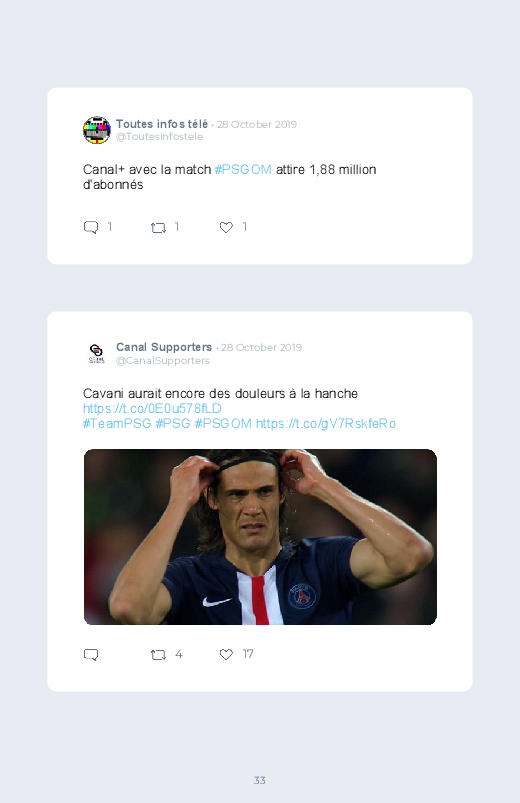Click reply icon on Canal Supporters tweet
Viewport: 520px width, 803px height.
[x=91, y=654]
